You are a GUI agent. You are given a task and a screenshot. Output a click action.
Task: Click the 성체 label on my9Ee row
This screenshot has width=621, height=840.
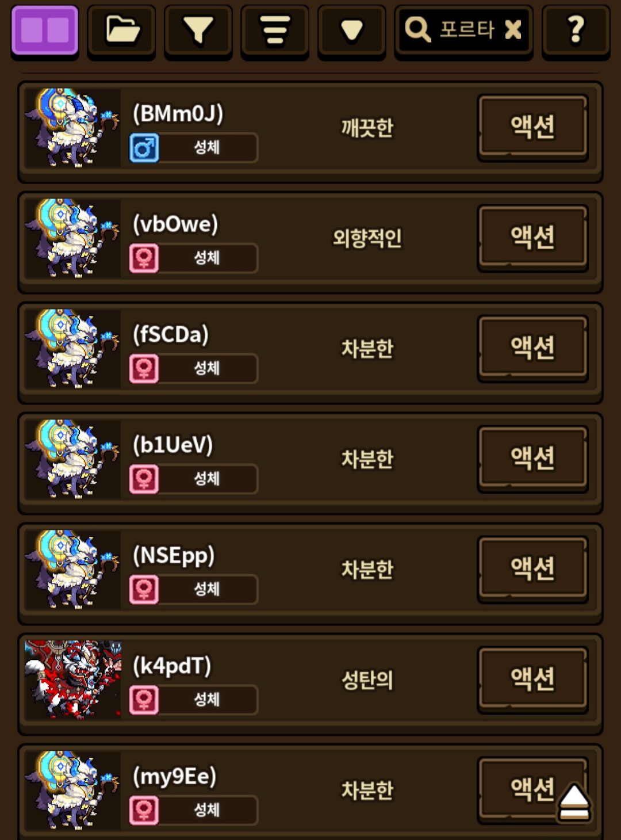click(207, 810)
